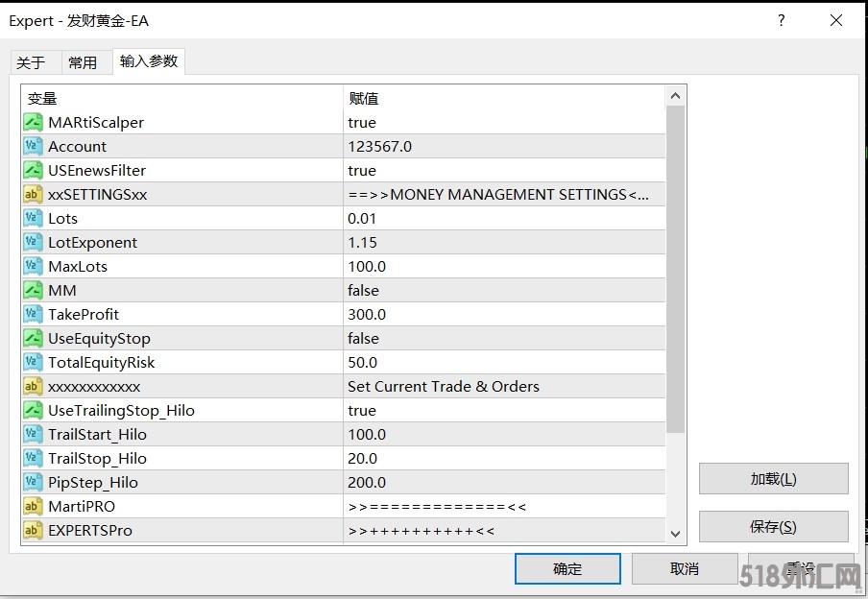
Task: Click the MARtiScalper boolean type icon
Action: pyautogui.click(x=33, y=122)
